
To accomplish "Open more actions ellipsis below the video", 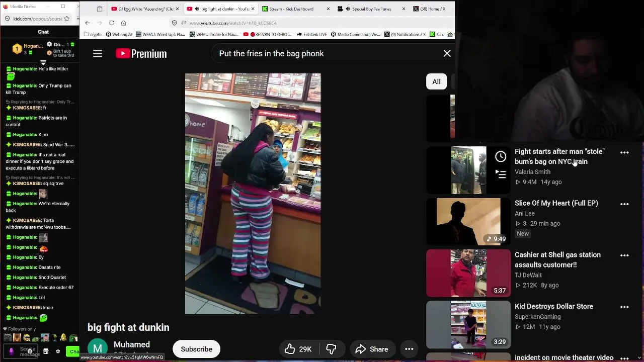I will click(409, 349).
